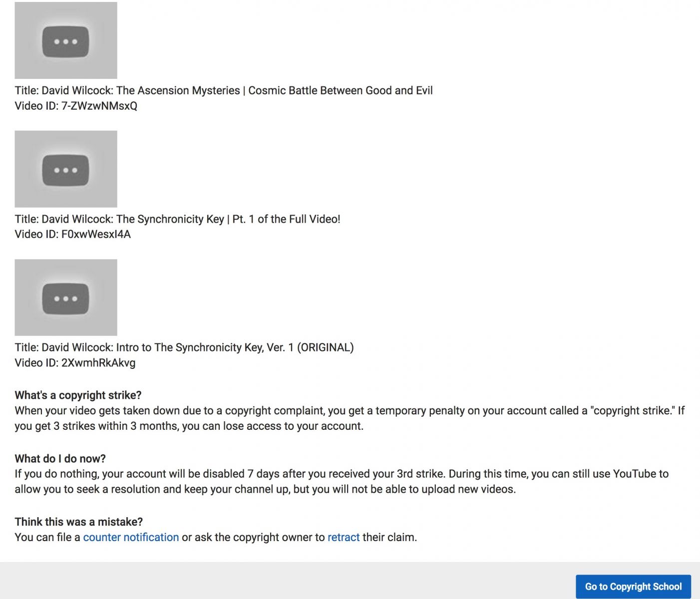Click the paragraph explaining temporary penalty strikes
This screenshot has width=700, height=599.
tap(350, 418)
